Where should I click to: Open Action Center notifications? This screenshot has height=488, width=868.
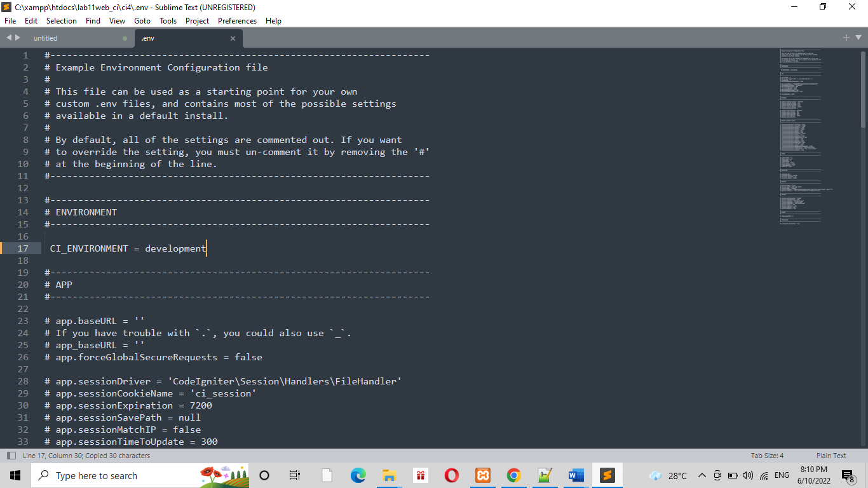coord(848,475)
